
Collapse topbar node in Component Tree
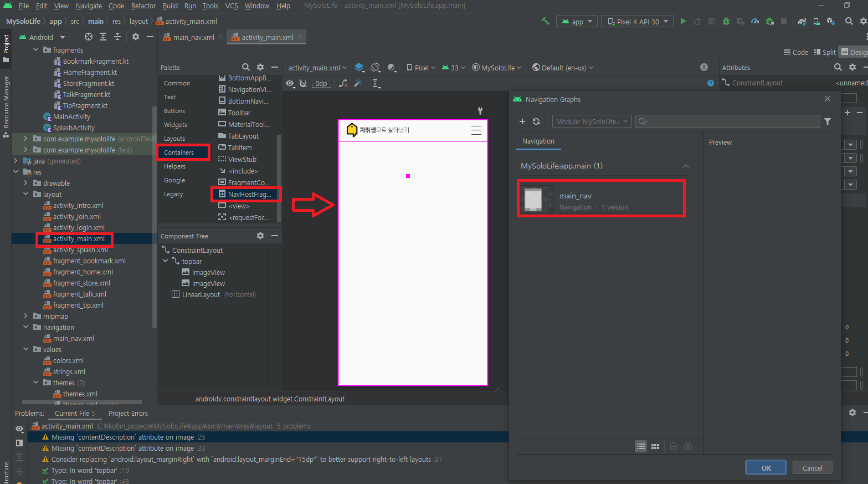tap(165, 261)
